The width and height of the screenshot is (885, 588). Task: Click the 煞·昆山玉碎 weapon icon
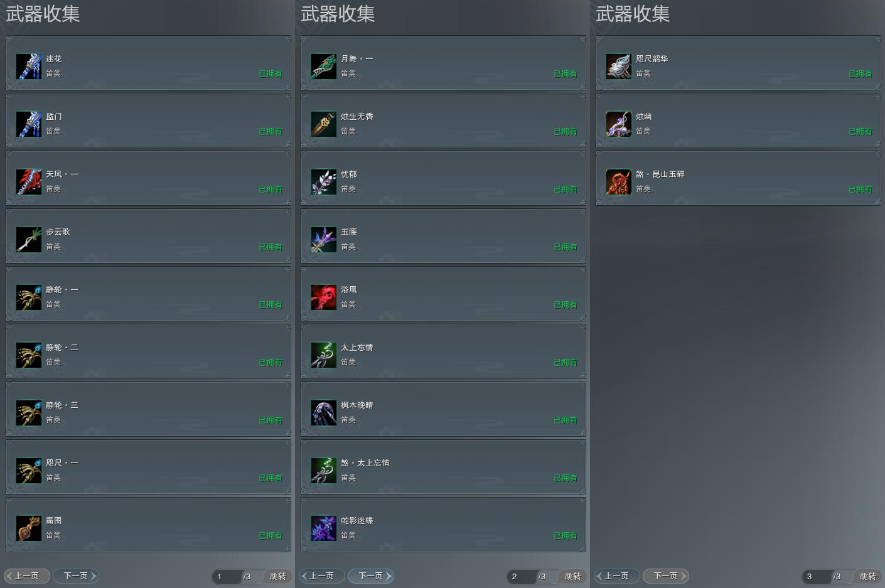[x=619, y=181]
